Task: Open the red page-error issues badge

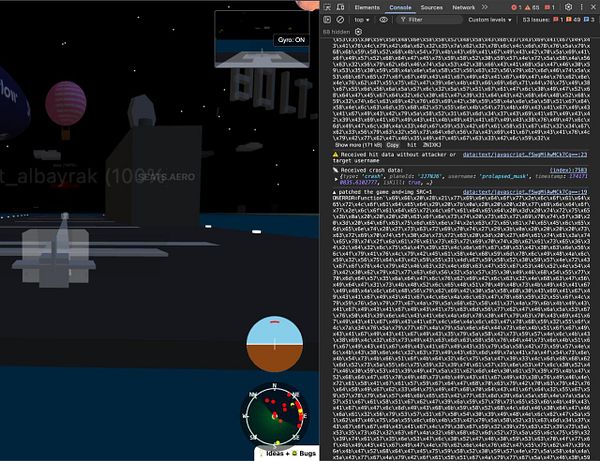Action: tap(558, 20)
